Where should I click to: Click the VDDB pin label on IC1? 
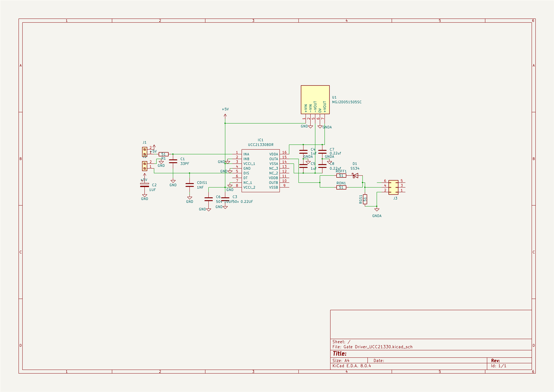pos(273,178)
